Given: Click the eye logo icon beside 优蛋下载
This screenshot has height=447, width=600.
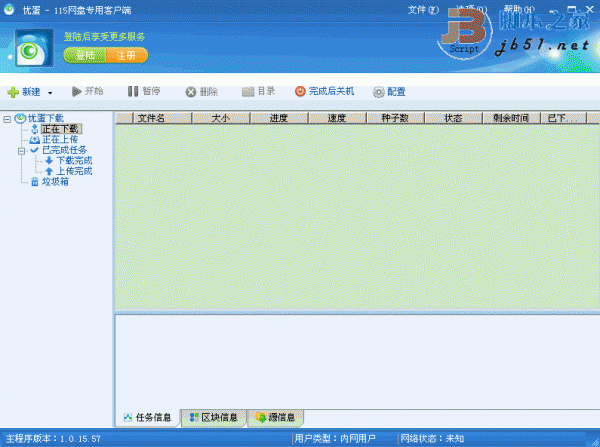Looking at the screenshot, I should click(20, 118).
